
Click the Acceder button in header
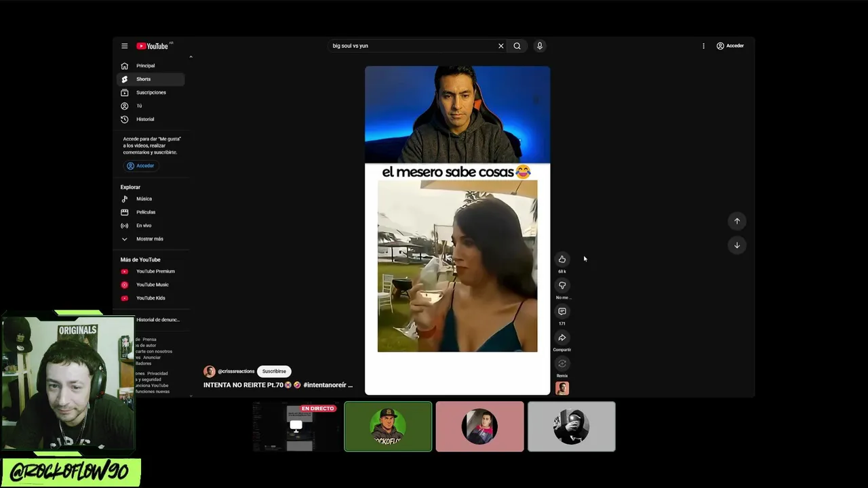pos(730,46)
